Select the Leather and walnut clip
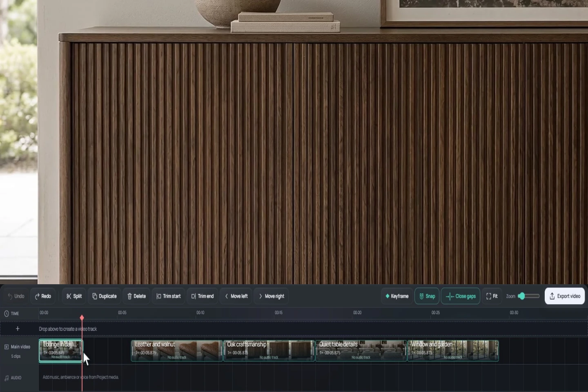 point(177,351)
